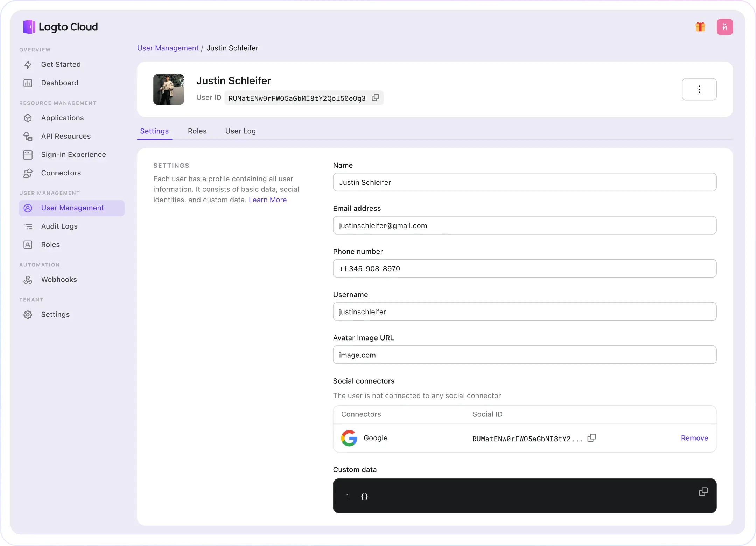Screen dimensions: 756x546
Task: Copy custom data code block
Action: tap(703, 492)
